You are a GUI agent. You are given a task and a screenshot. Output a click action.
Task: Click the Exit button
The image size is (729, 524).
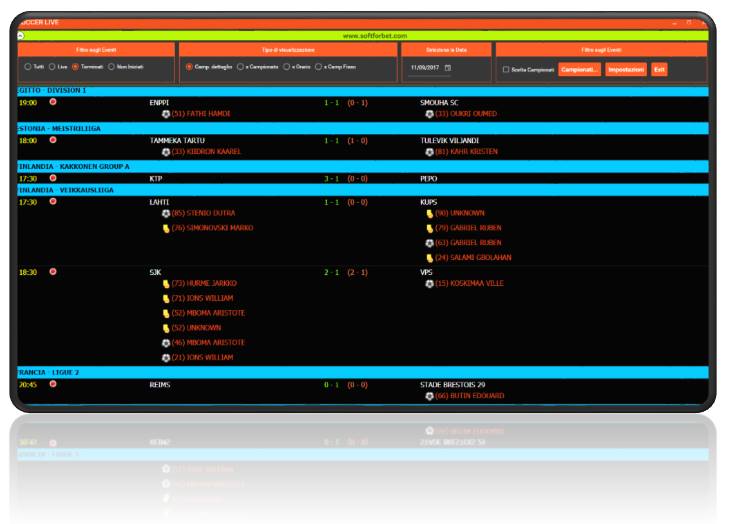659,70
